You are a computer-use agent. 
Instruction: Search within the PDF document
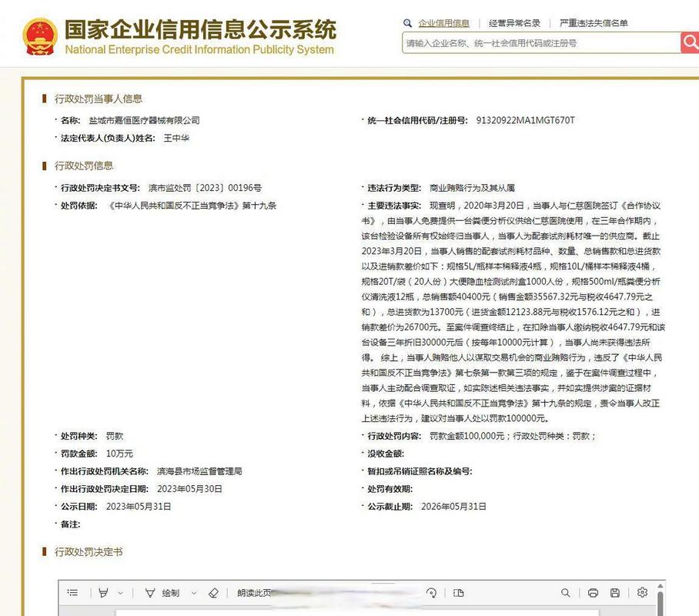point(566,593)
